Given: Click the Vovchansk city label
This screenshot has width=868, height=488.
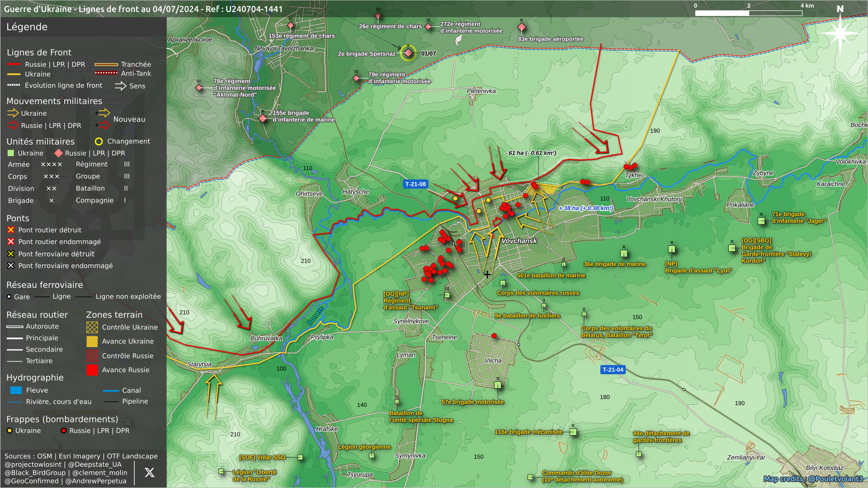Looking at the screenshot, I should tap(519, 241).
